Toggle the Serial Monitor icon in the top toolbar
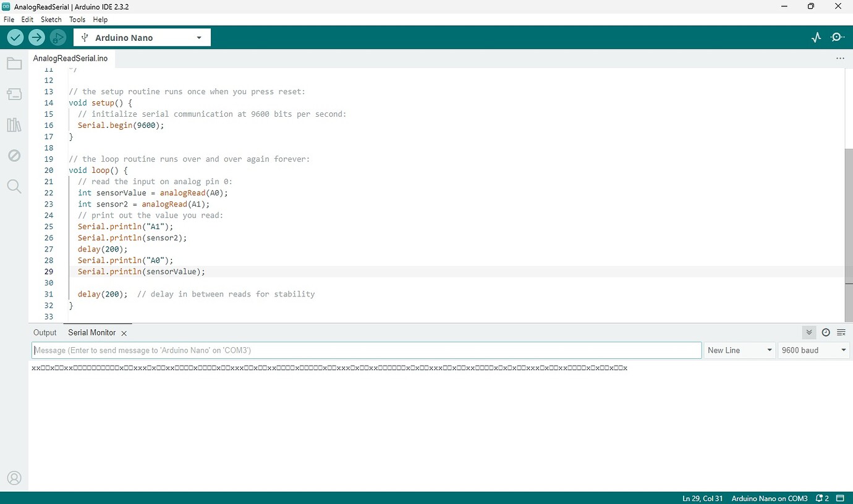853x504 pixels. pos(838,38)
